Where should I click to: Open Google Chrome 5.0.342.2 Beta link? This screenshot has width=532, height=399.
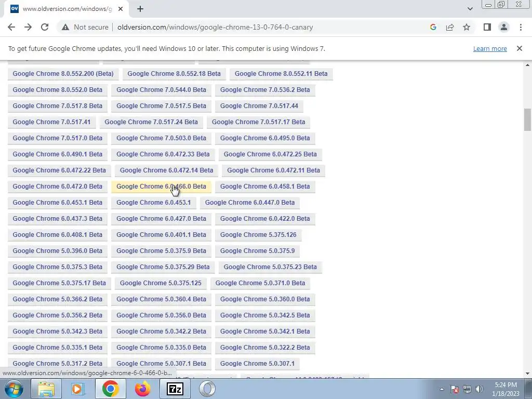[x=161, y=331]
